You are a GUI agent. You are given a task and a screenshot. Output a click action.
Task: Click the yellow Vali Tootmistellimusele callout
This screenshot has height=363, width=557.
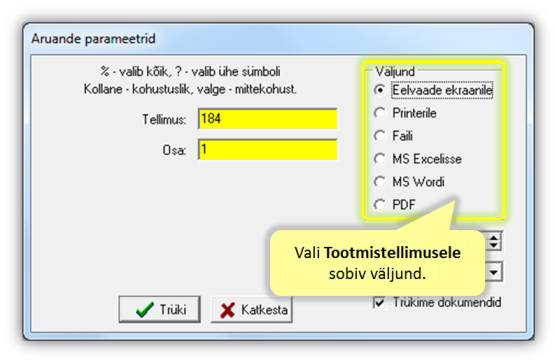(377, 263)
